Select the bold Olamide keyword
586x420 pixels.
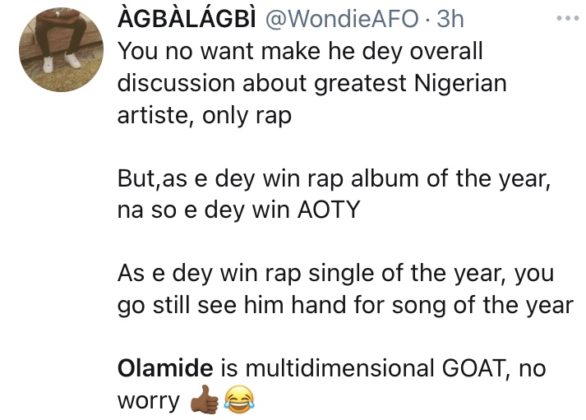pos(165,368)
